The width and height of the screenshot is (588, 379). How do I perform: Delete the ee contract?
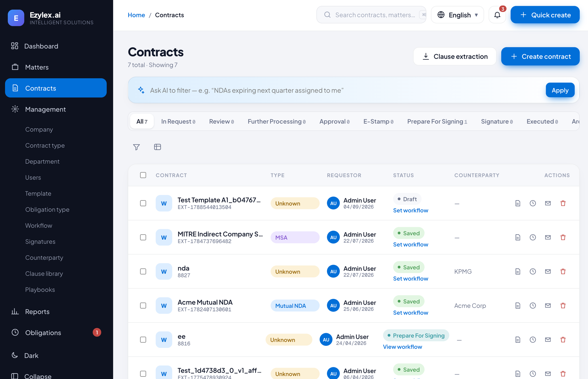pos(563,340)
